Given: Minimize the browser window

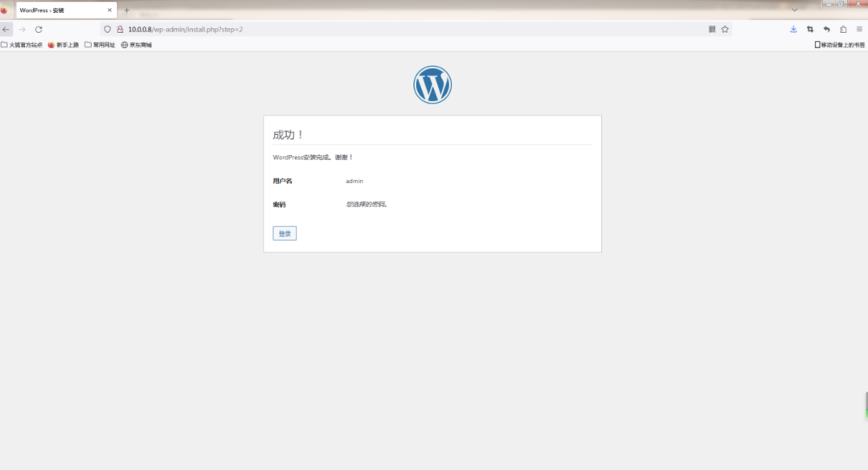Looking at the screenshot, I should pos(828,3).
